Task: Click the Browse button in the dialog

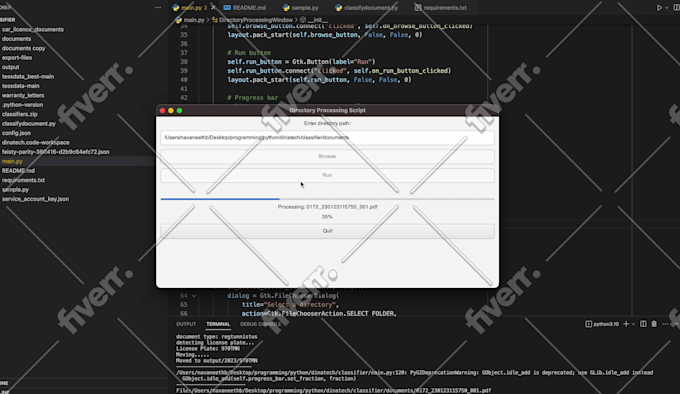Action: tap(327, 156)
